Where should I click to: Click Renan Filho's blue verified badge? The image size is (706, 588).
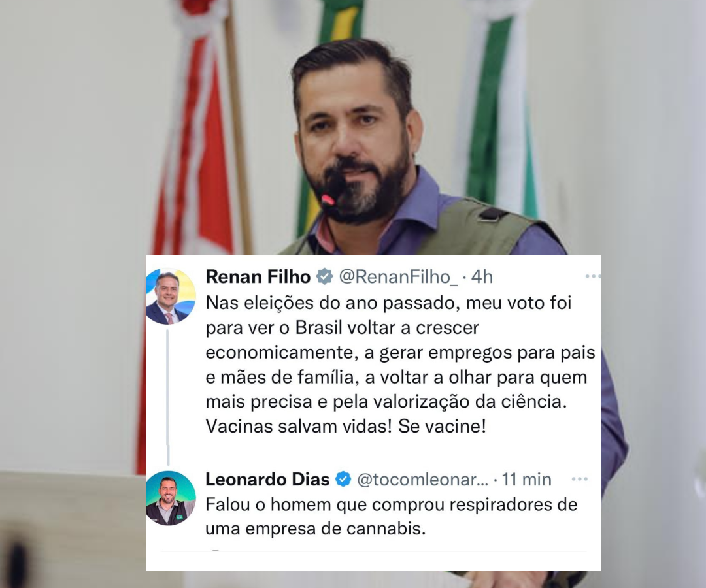[324, 276]
